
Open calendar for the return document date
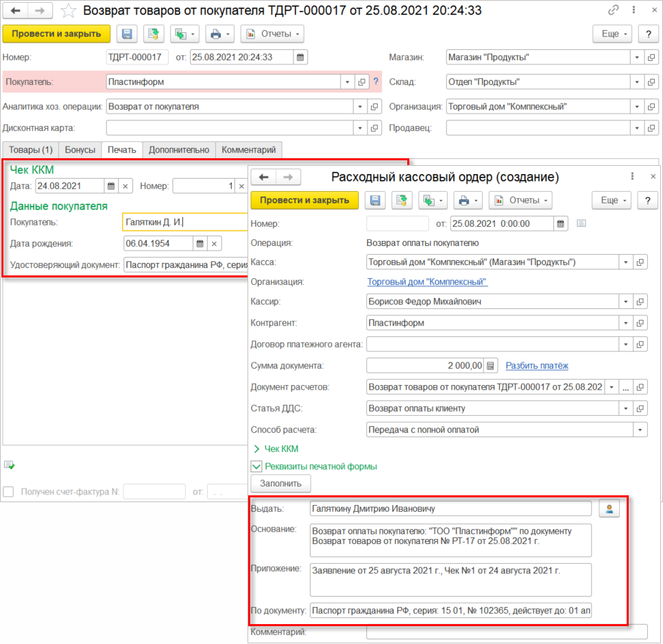coord(300,58)
